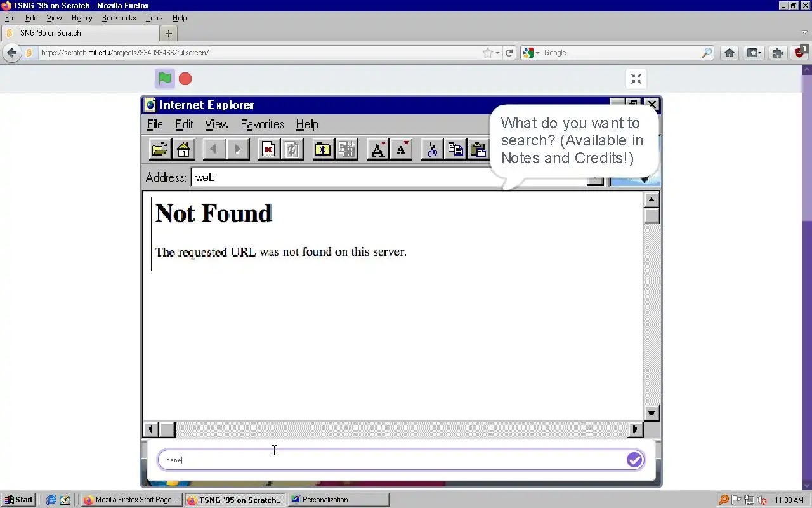Click the horizontal scrollbar thumb in IE page
The width and height of the screenshot is (812, 508).
[x=167, y=429]
